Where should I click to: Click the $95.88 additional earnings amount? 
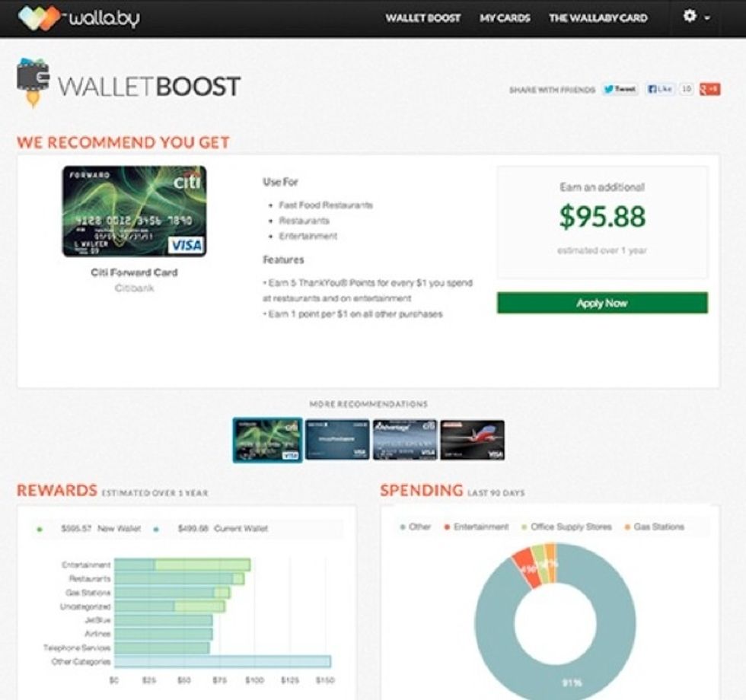coord(602,216)
